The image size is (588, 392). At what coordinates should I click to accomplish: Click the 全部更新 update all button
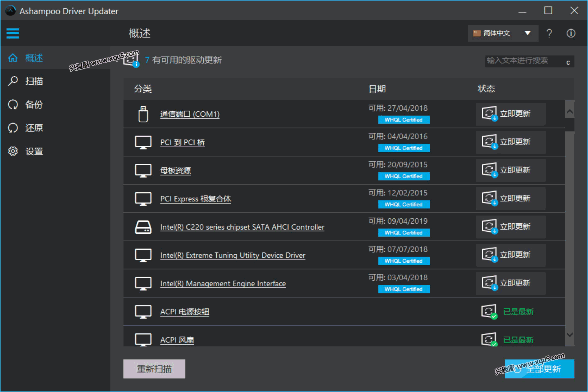tap(540, 369)
